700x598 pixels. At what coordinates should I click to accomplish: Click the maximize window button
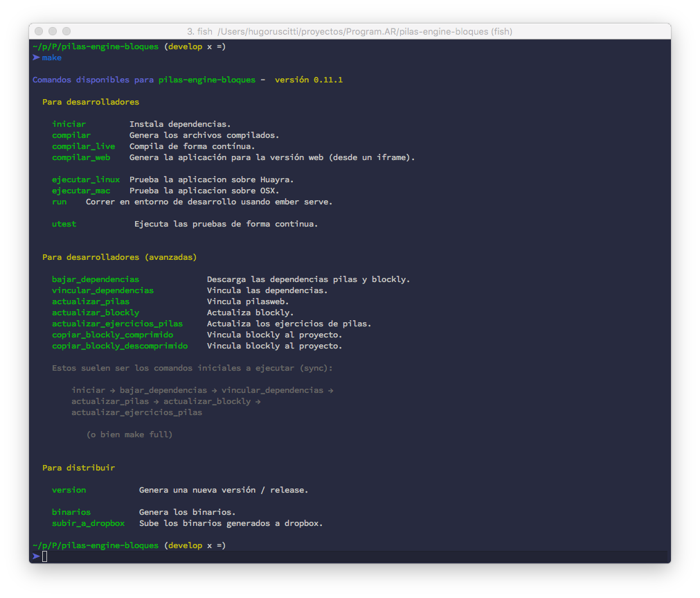(66, 31)
